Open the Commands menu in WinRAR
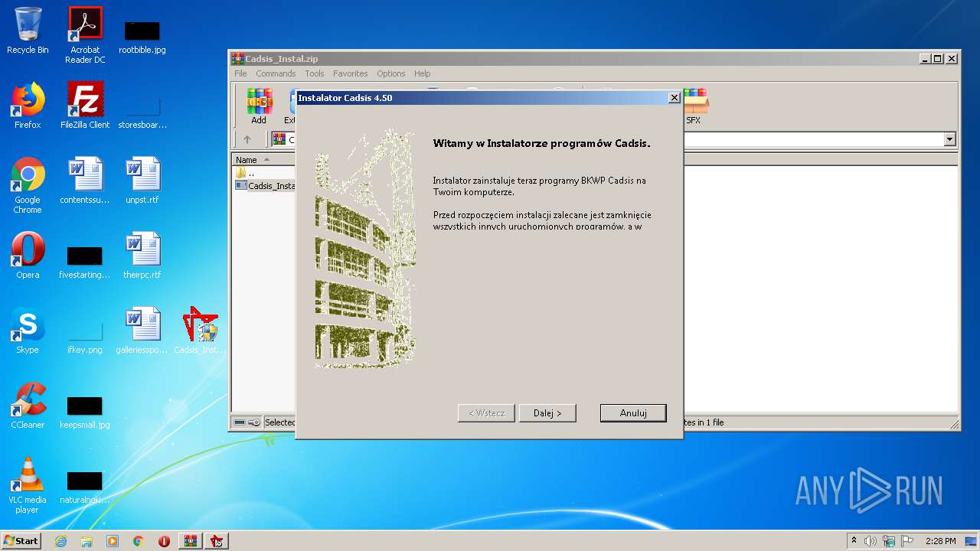This screenshot has height=551, width=980. pos(276,73)
